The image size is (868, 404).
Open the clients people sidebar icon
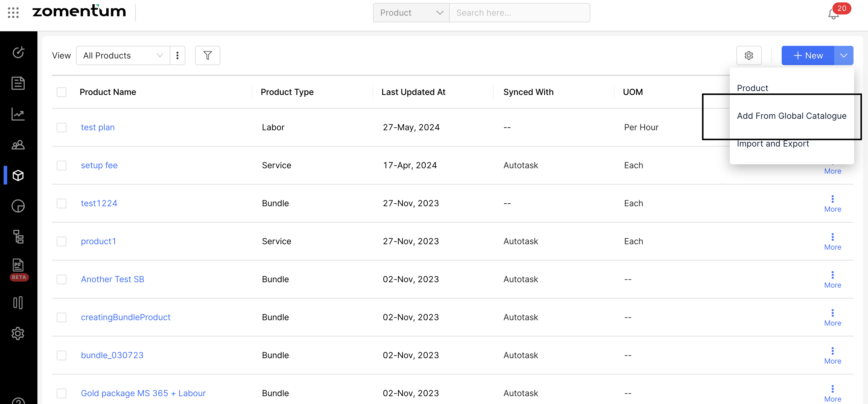18,145
